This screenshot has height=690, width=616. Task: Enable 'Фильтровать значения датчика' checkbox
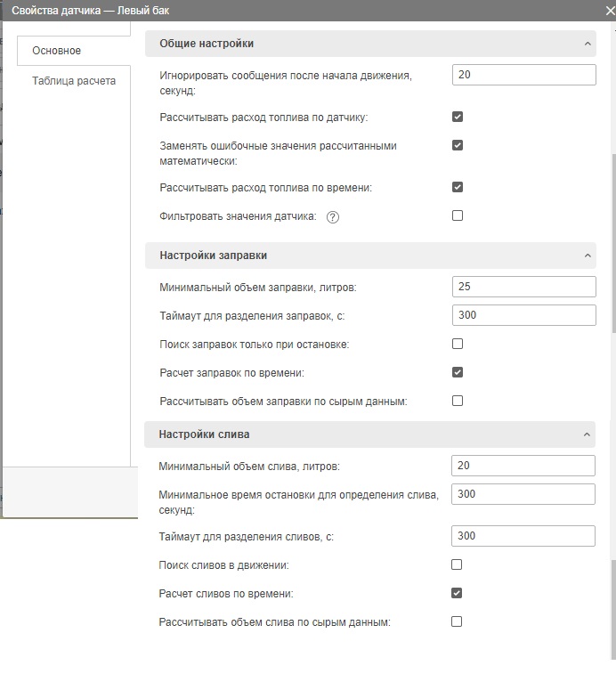tap(458, 215)
